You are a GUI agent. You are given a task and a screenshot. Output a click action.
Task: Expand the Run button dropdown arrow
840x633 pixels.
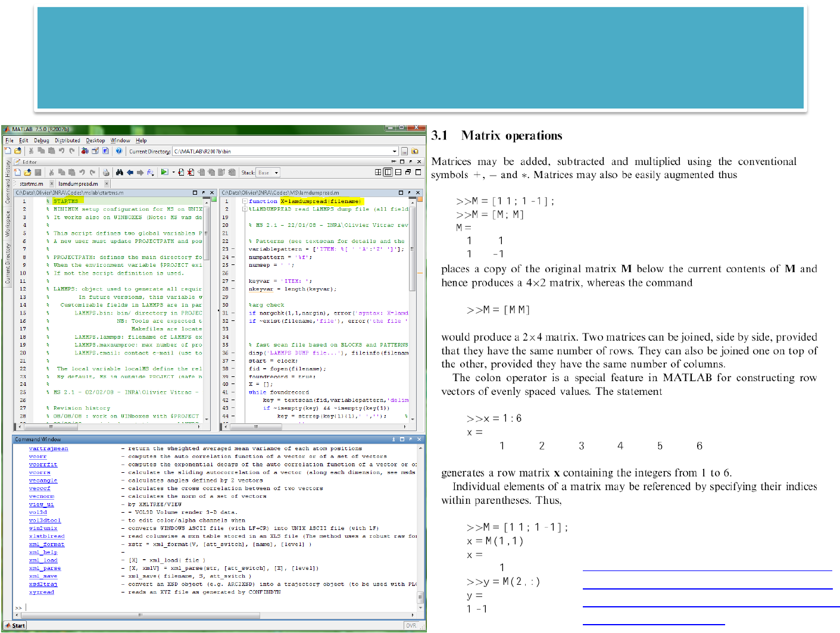[x=173, y=173]
